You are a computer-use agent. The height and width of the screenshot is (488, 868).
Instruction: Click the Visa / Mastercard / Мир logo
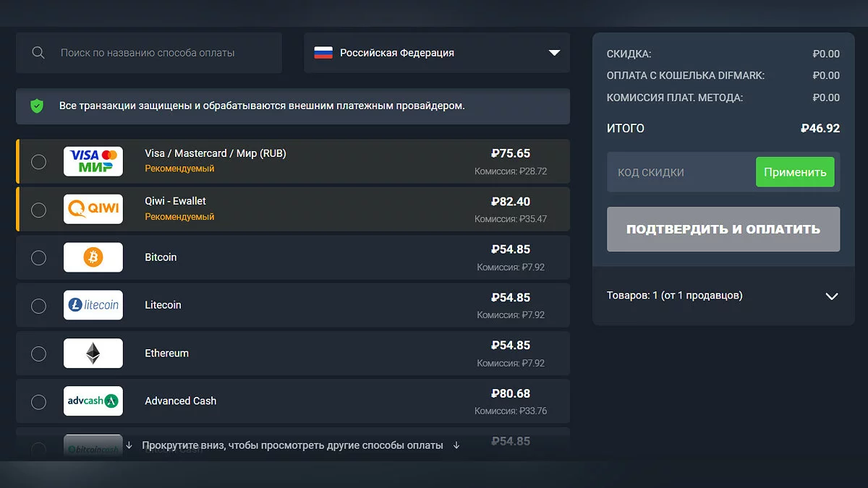tap(93, 161)
